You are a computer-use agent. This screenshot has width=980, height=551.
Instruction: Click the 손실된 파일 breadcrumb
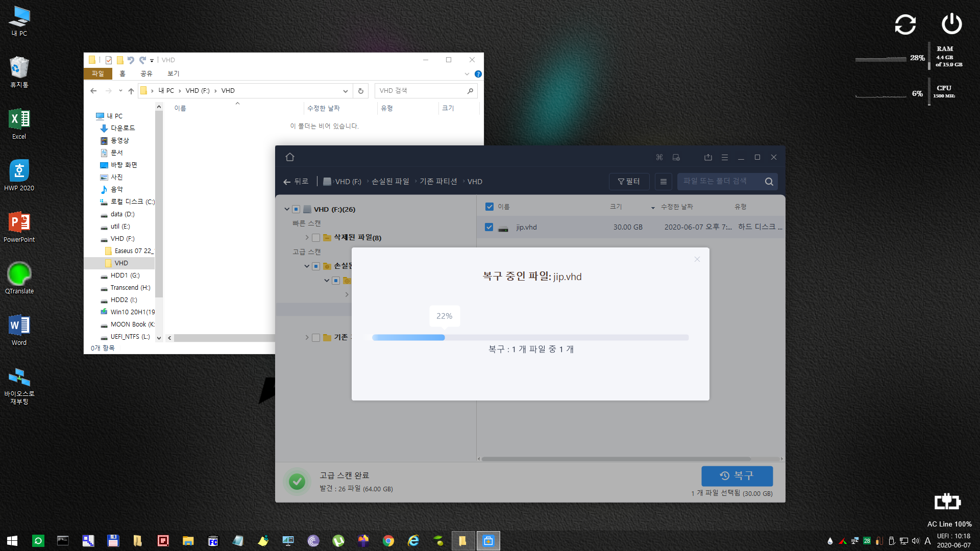390,182
